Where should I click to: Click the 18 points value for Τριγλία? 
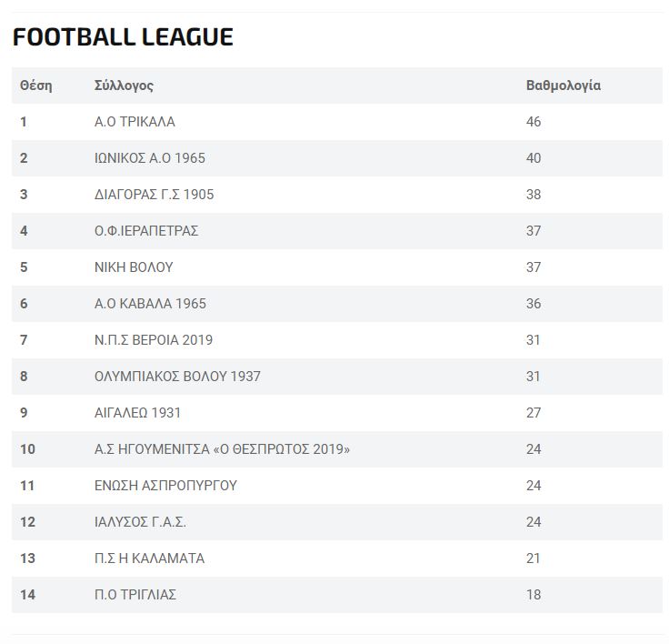[534, 595]
